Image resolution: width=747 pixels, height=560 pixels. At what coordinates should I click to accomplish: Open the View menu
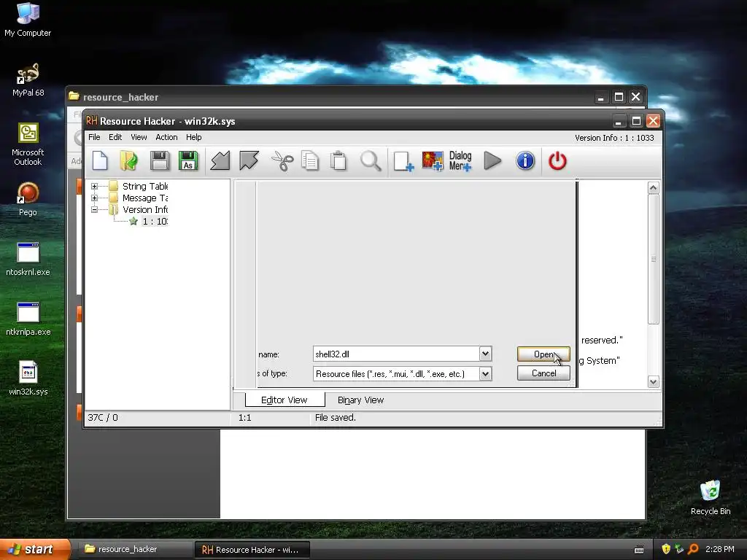[139, 137]
